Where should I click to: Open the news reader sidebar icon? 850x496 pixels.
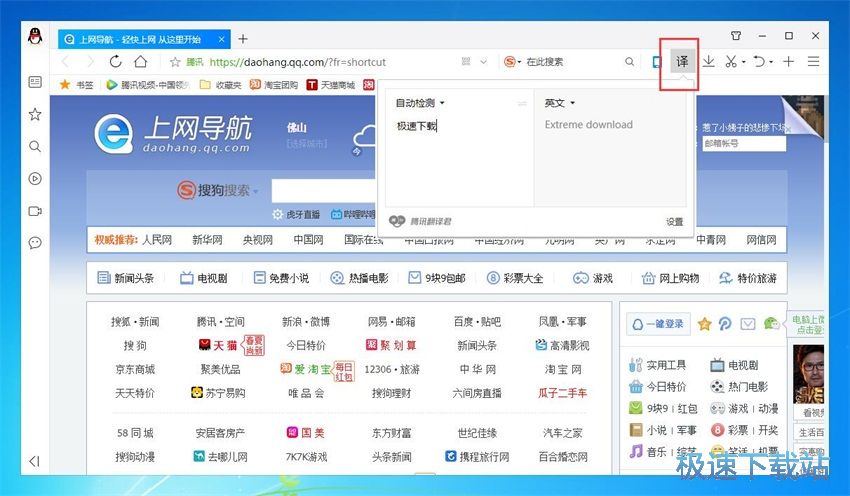(x=35, y=82)
